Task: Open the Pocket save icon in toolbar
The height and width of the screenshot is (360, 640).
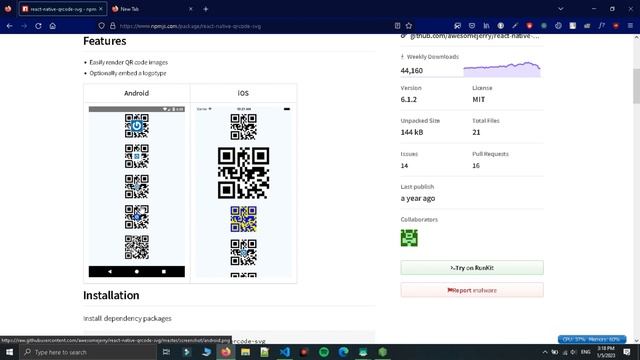Action: pyautogui.click(x=472, y=26)
